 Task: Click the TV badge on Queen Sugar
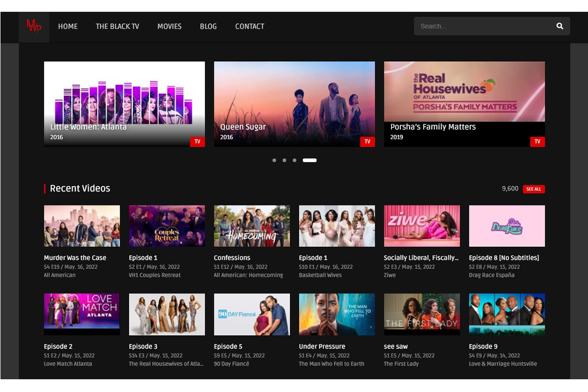[x=367, y=142]
